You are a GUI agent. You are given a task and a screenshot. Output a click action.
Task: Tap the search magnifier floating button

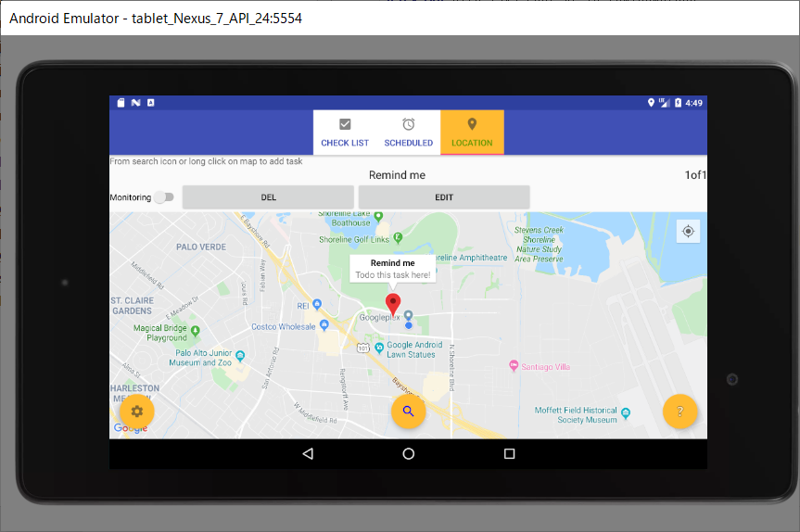click(x=408, y=412)
